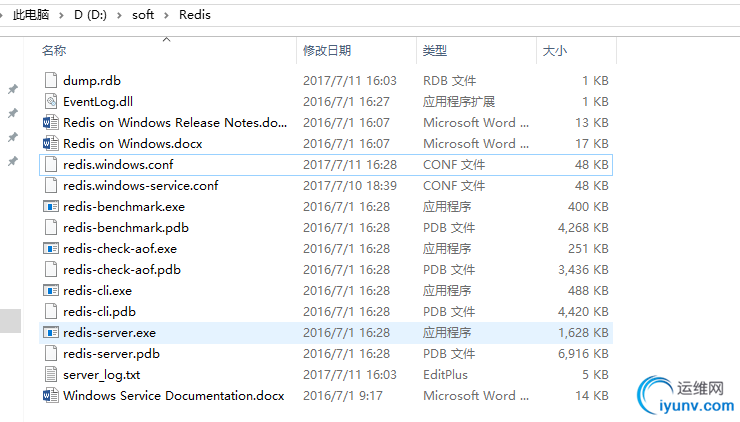Click the Redis breadcrumb segment

(194, 15)
